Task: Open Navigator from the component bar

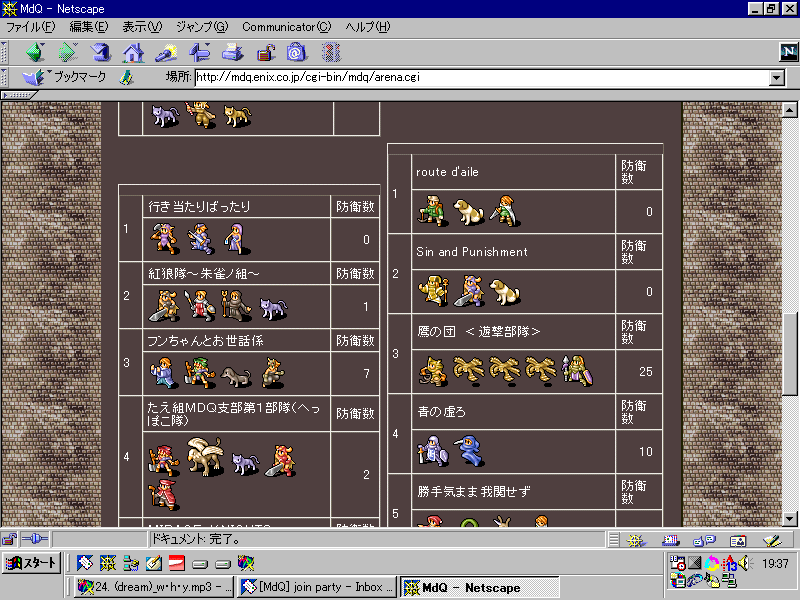Action: [636, 540]
